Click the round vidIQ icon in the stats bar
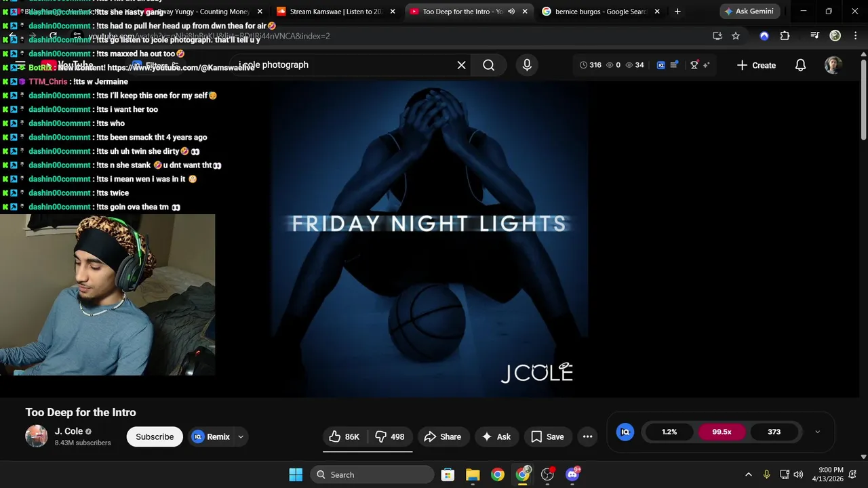This screenshot has width=868, height=488. [x=625, y=432]
